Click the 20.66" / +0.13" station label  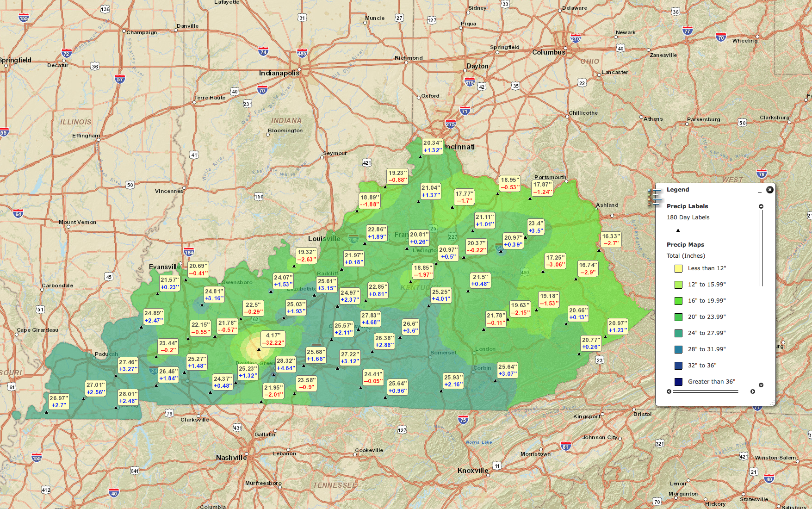pos(578,314)
